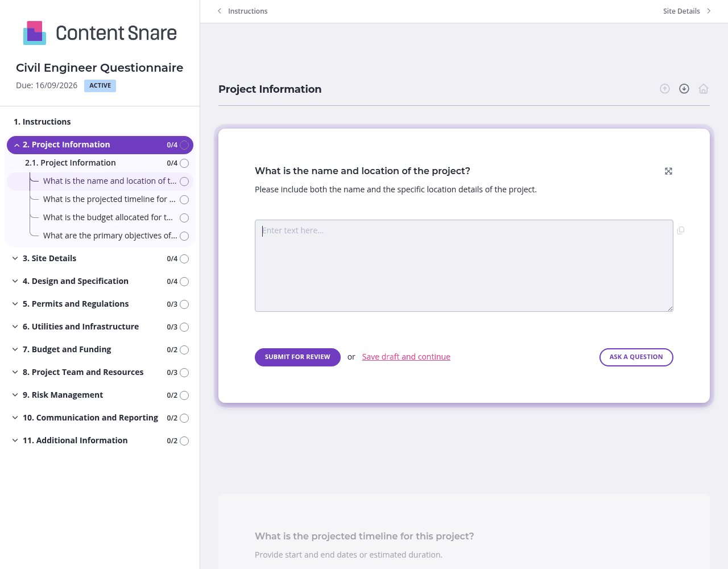This screenshot has height=569, width=728.
Task: Click the 'Civil Engineer Questionnaire' title
Action: [x=100, y=68]
